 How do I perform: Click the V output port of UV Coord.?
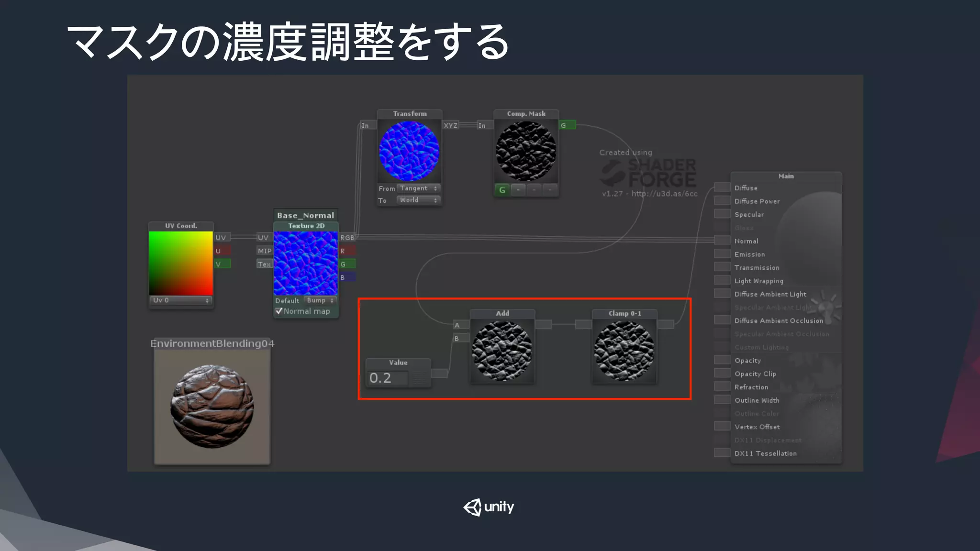pyautogui.click(x=223, y=264)
